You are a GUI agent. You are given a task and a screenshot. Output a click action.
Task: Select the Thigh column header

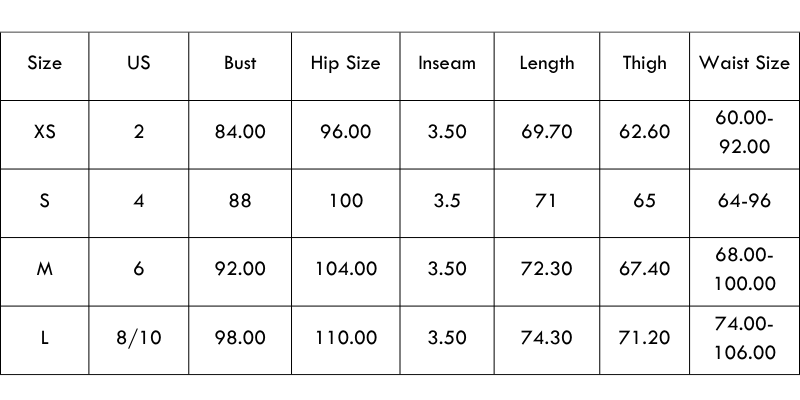(x=644, y=63)
